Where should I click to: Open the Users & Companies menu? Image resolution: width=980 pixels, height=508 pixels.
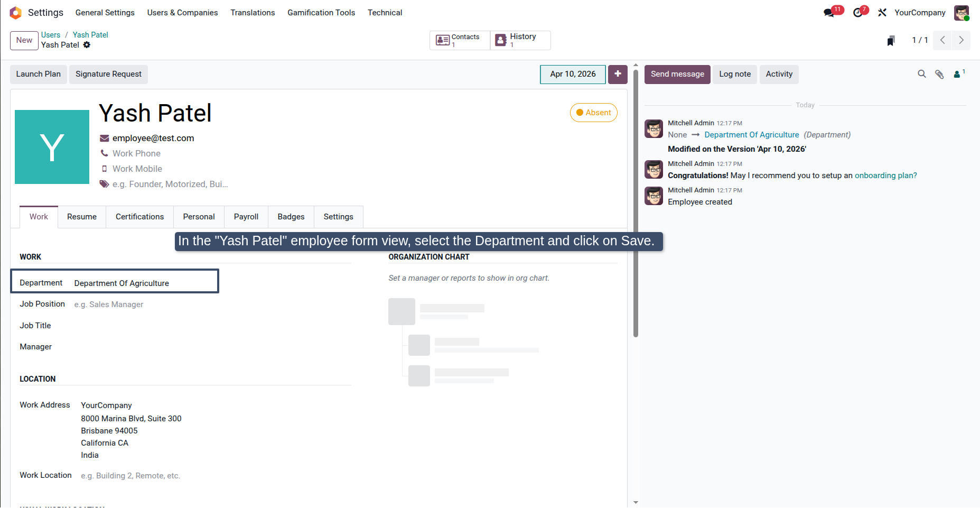(x=182, y=13)
